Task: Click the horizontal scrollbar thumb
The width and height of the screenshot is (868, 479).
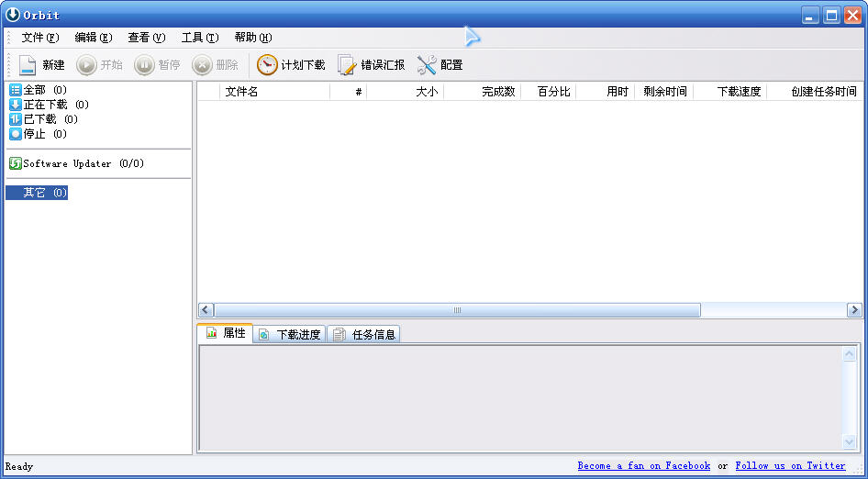Action: pyautogui.click(x=457, y=310)
